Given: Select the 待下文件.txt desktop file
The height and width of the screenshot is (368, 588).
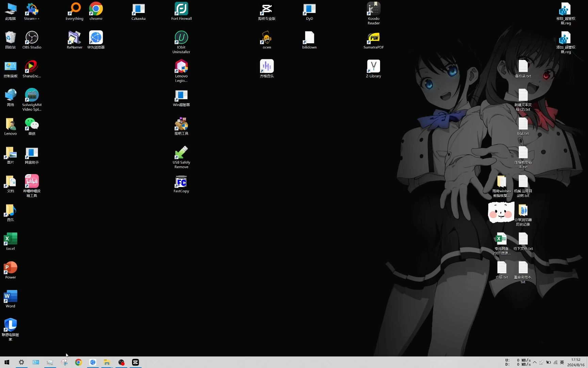Looking at the screenshot, I should (x=523, y=241).
